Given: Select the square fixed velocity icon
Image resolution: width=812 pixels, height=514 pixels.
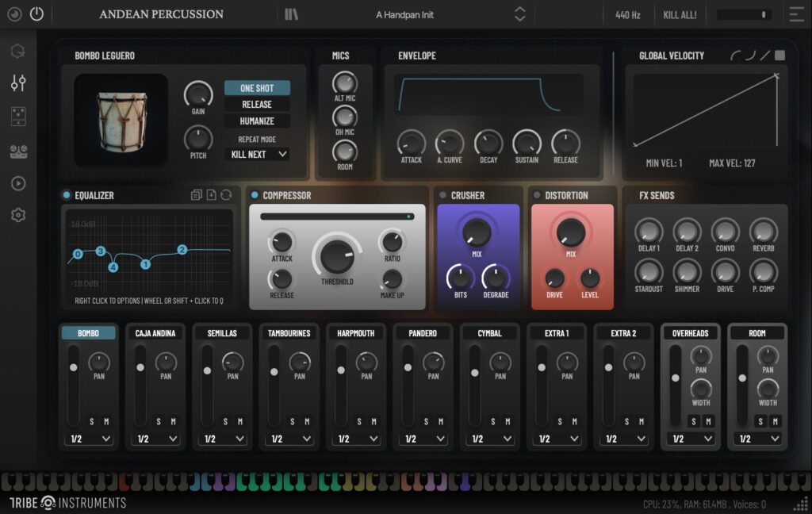Looking at the screenshot, I should tap(780, 56).
